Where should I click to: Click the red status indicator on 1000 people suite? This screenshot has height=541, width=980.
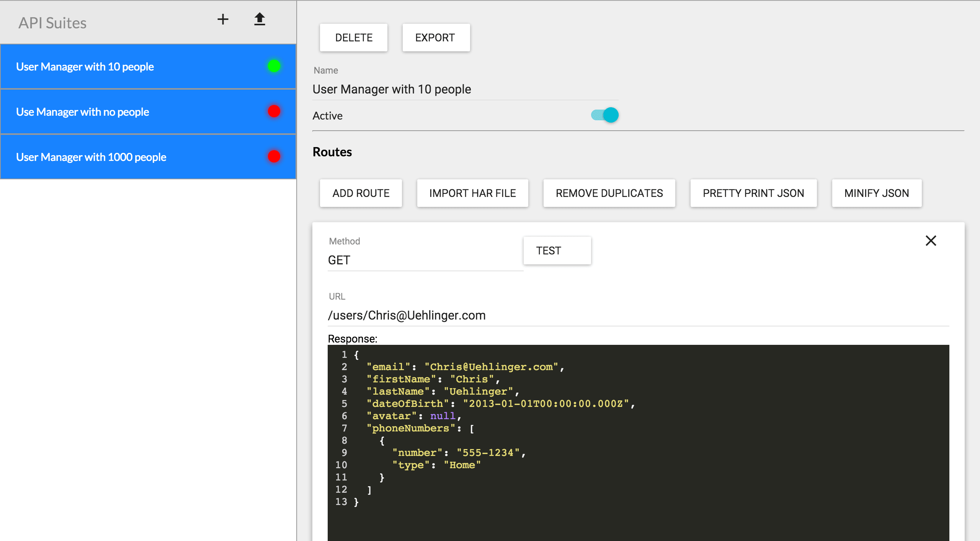273,156
